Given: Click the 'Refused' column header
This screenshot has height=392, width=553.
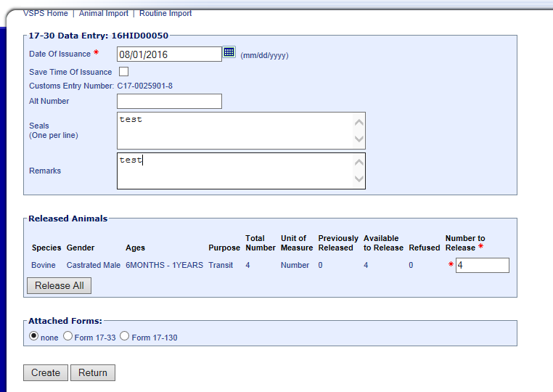Looking at the screenshot, I should click(425, 248).
